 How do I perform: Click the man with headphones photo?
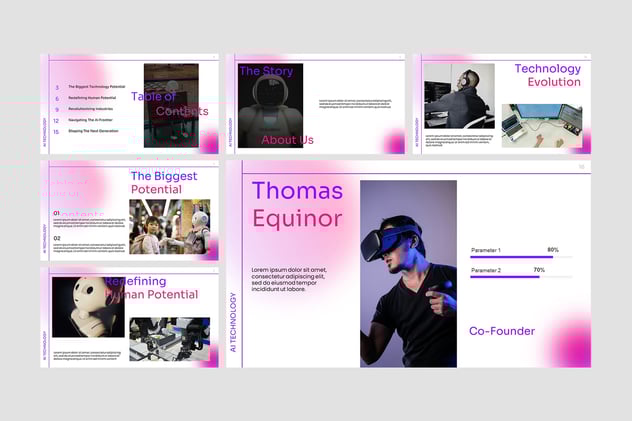pyautogui.click(x=458, y=96)
